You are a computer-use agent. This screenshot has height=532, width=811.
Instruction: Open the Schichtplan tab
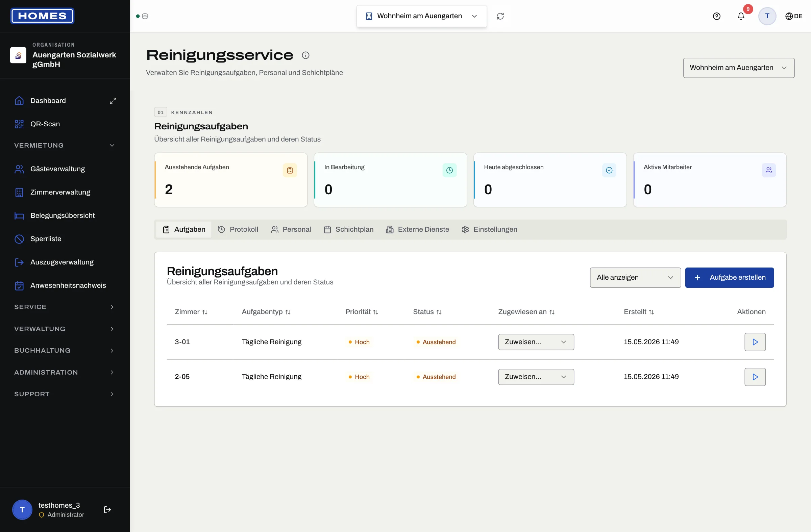point(349,230)
